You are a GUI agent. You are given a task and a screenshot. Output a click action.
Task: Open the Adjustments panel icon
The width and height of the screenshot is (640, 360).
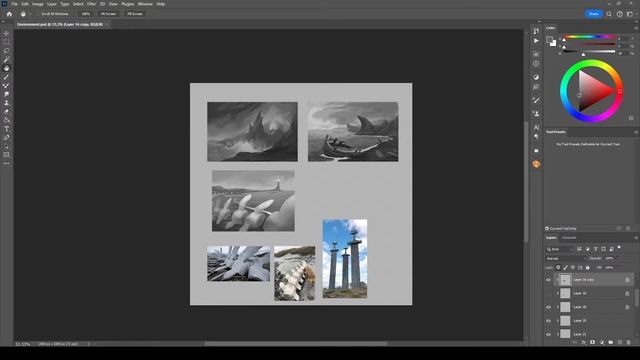coord(536,77)
